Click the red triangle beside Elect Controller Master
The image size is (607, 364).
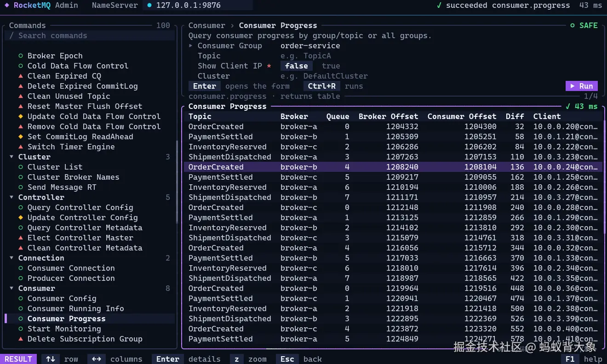[21, 238]
